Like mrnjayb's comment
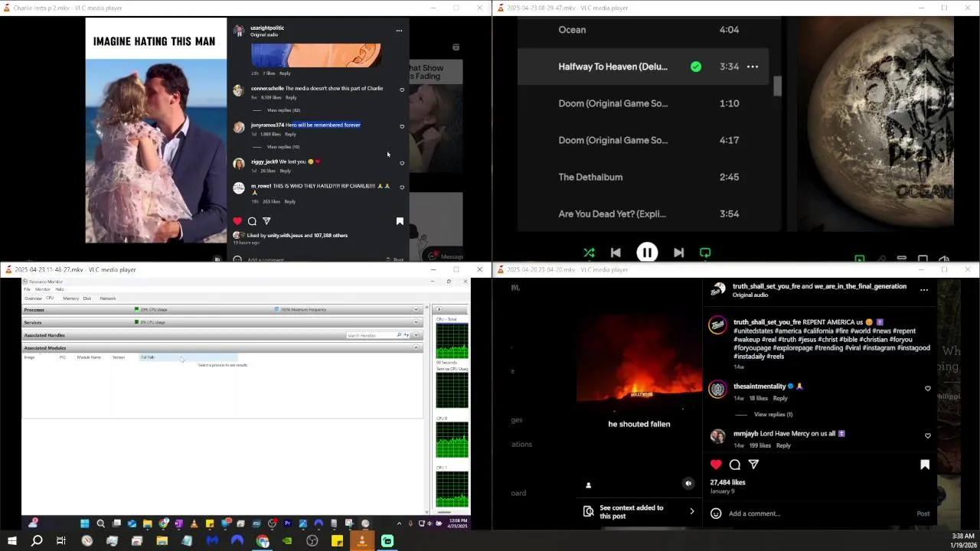Screen dimensions: 980x551 click(x=928, y=436)
